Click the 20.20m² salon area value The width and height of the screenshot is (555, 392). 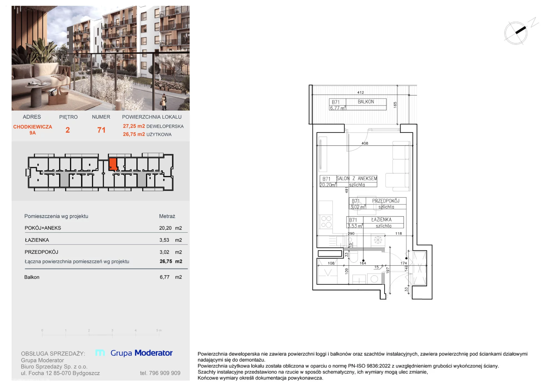[x=328, y=185]
